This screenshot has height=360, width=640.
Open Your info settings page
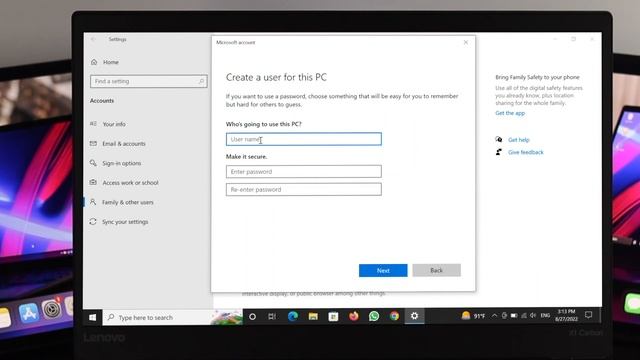(114, 124)
